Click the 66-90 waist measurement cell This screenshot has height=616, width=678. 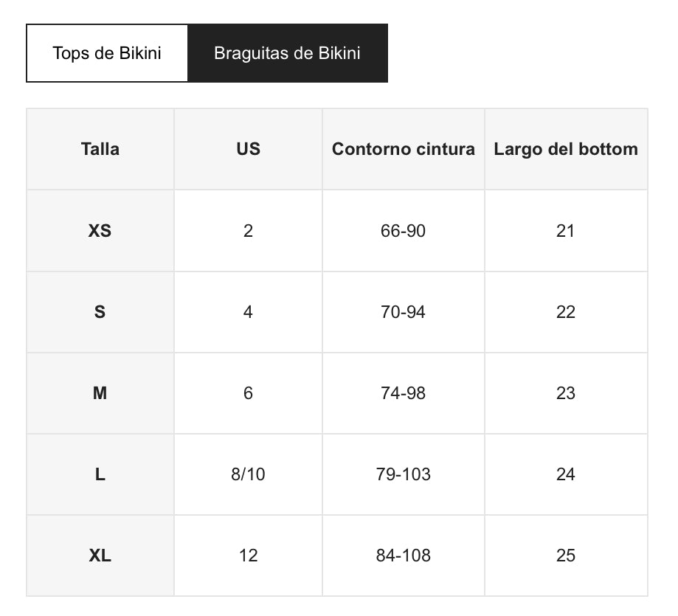pos(404,231)
